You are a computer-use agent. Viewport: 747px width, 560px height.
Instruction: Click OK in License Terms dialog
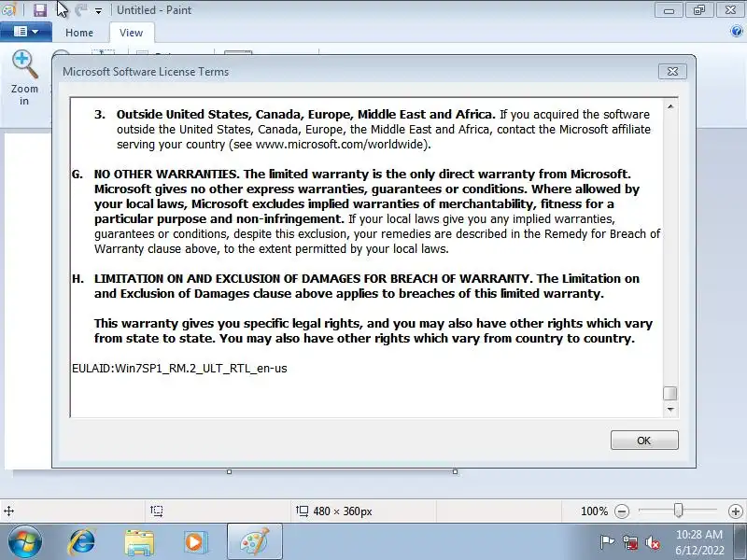[644, 441]
